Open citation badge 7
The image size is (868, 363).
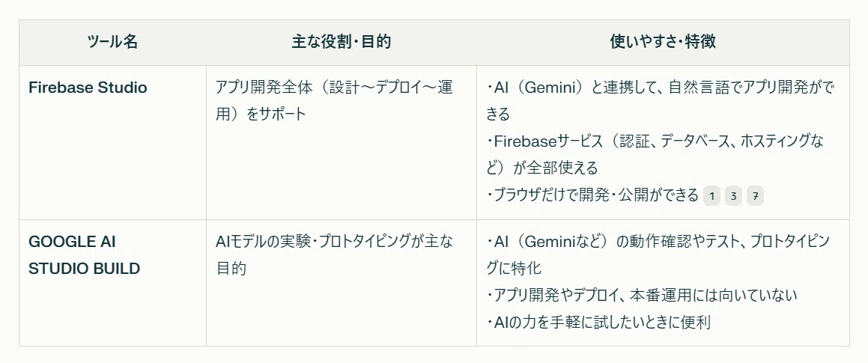tap(755, 196)
